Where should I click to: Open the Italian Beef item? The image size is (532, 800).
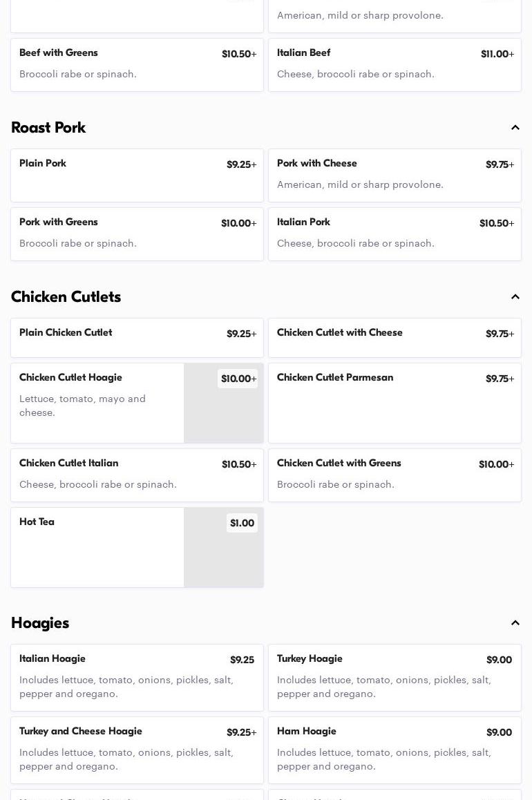[x=395, y=65]
